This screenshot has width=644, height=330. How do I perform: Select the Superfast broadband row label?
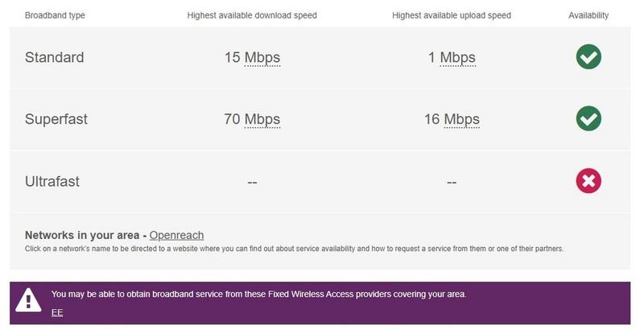click(56, 120)
